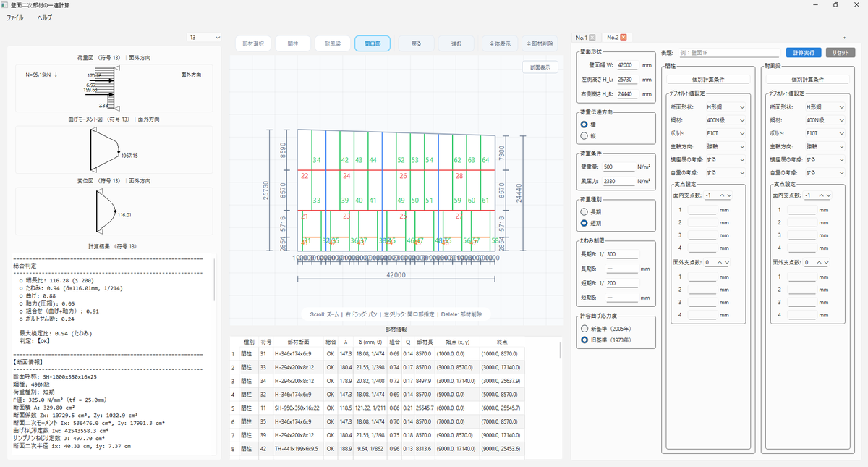The image size is (868, 467).
Task: Open 個別計算条件 under 耐風梁
Action: [809, 79]
